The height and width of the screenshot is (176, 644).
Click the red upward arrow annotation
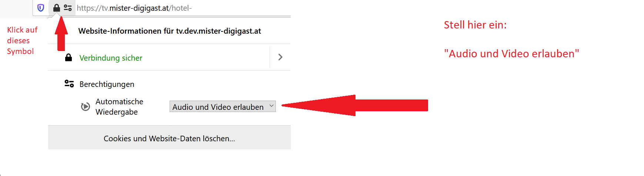point(61,34)
